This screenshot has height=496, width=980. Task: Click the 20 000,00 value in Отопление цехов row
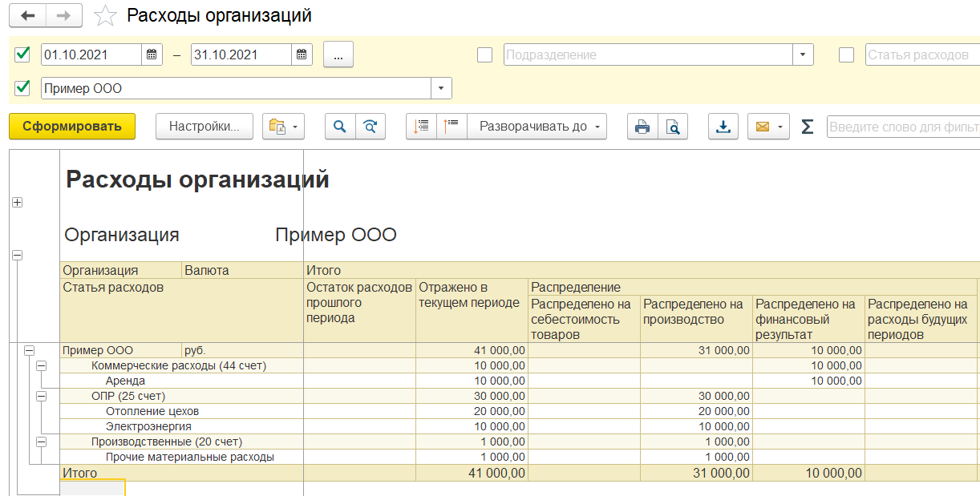[x=500, y=411]
